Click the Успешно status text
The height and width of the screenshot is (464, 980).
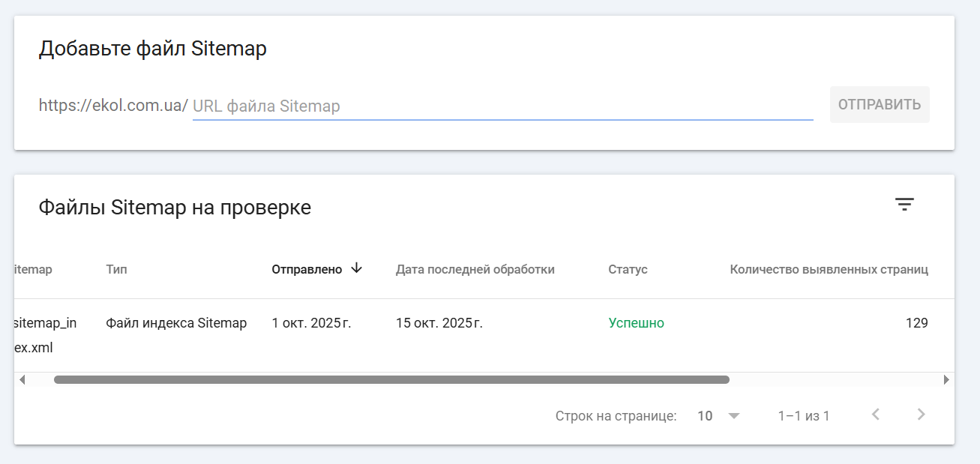636,323
